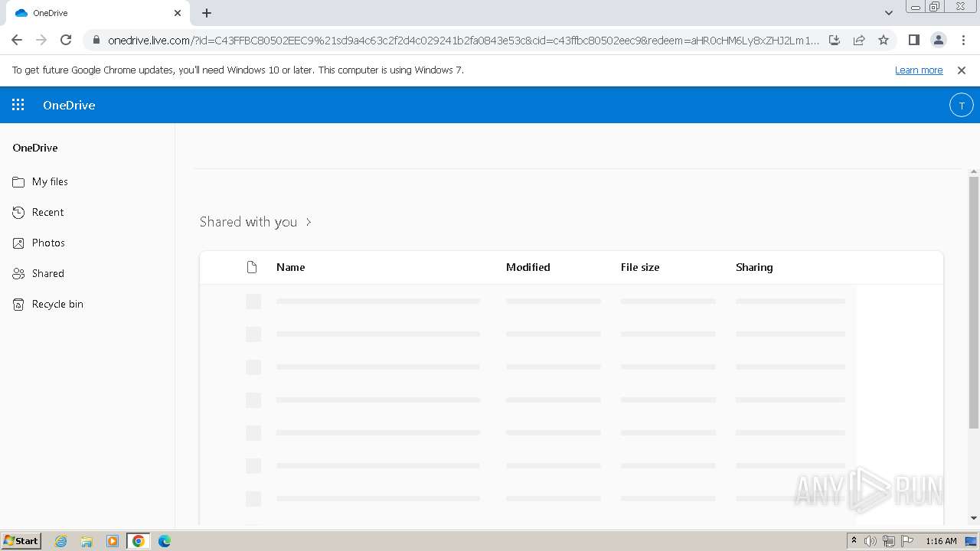Launch Internet Explorer from taskbar
This screenshot has width=980, height=551.
(x=60, y=541)
